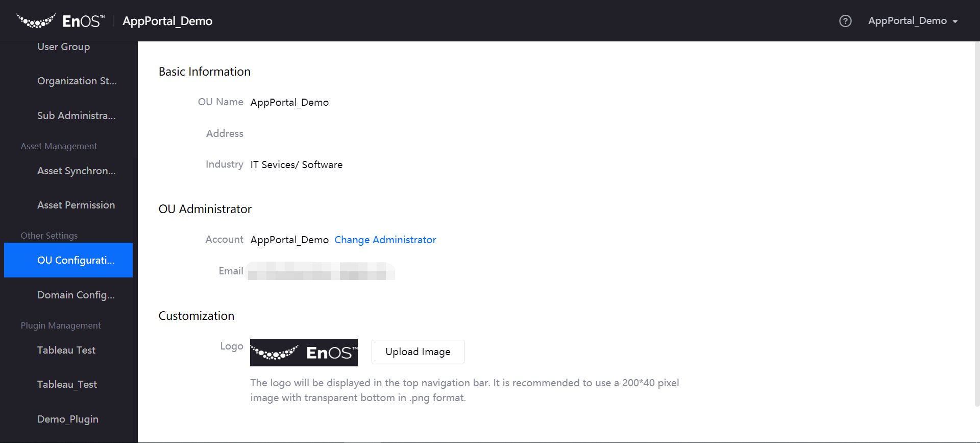Select the Organization Structure menu item
This screenshot has height=443, width=980.
click(x=77, y=81)
